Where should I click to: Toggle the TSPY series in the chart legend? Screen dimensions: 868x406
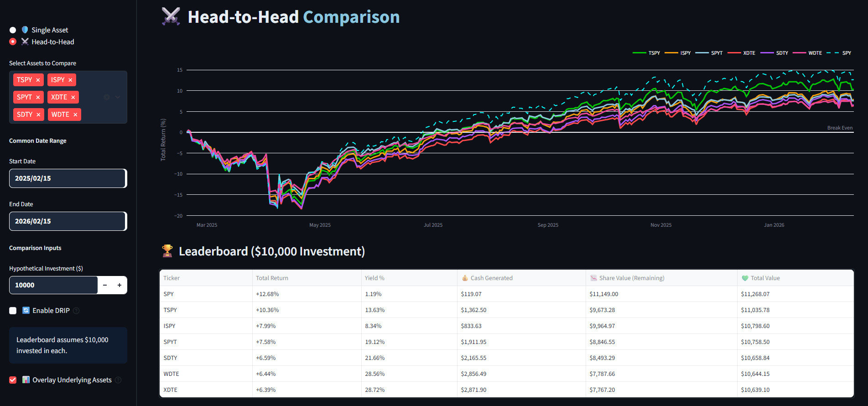pos(646,53)
